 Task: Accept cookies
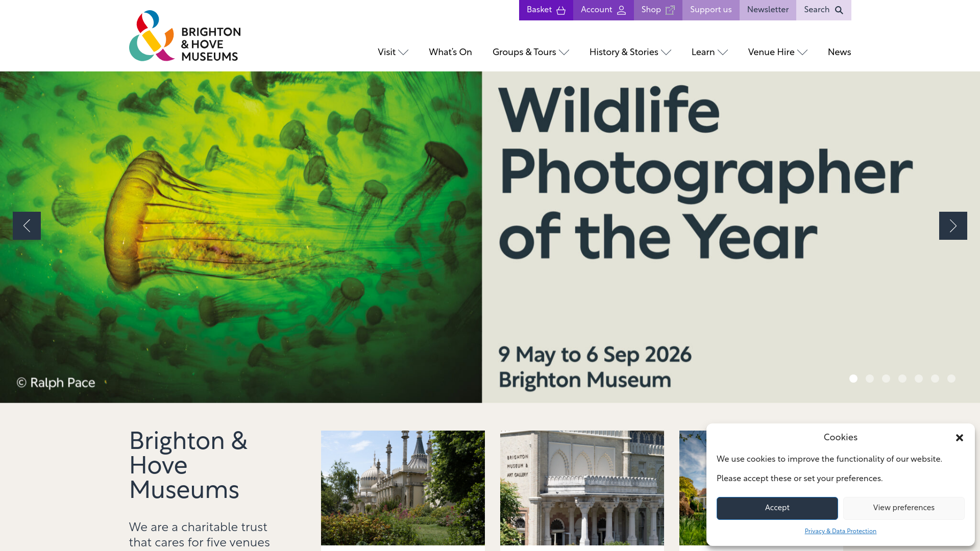777,508
